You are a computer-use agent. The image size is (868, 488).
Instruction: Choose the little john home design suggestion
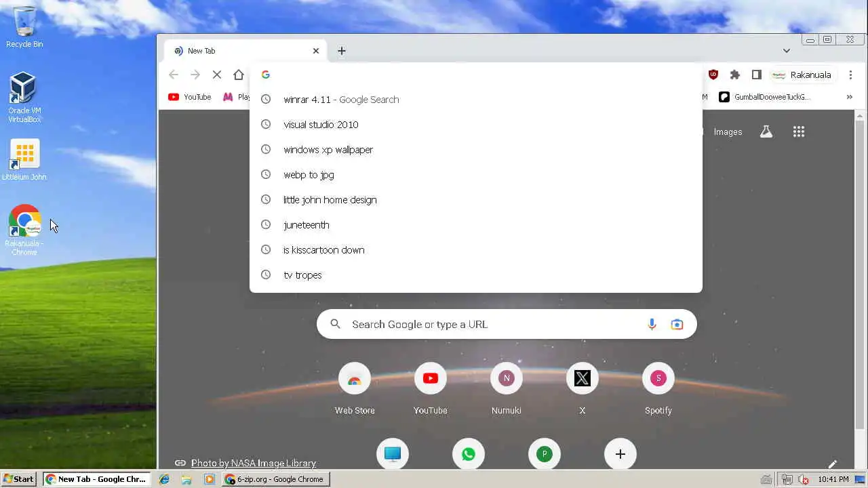(476, 200)
